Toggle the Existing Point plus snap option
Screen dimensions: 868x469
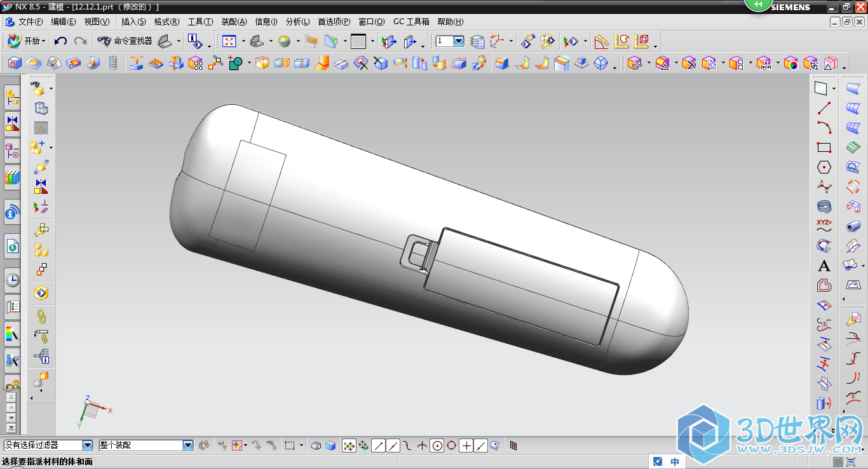[x=466, y=445]
